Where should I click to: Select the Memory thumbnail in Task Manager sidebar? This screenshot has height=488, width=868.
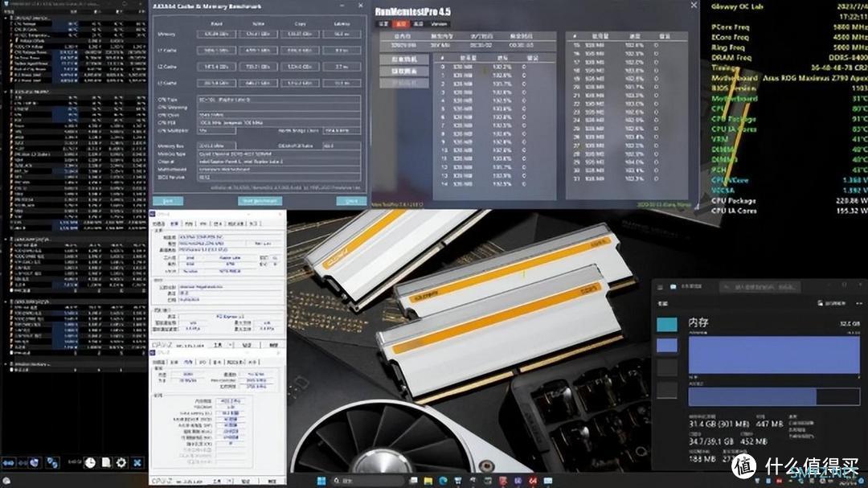pyautogui.click(x=667, y=345)
